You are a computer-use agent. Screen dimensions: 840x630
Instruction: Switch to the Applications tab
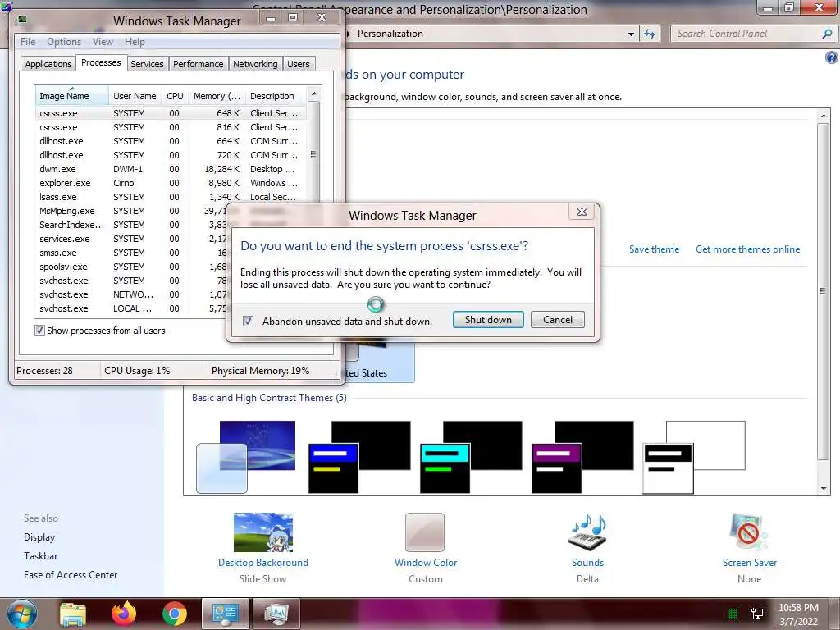click(x=48, y=64)
